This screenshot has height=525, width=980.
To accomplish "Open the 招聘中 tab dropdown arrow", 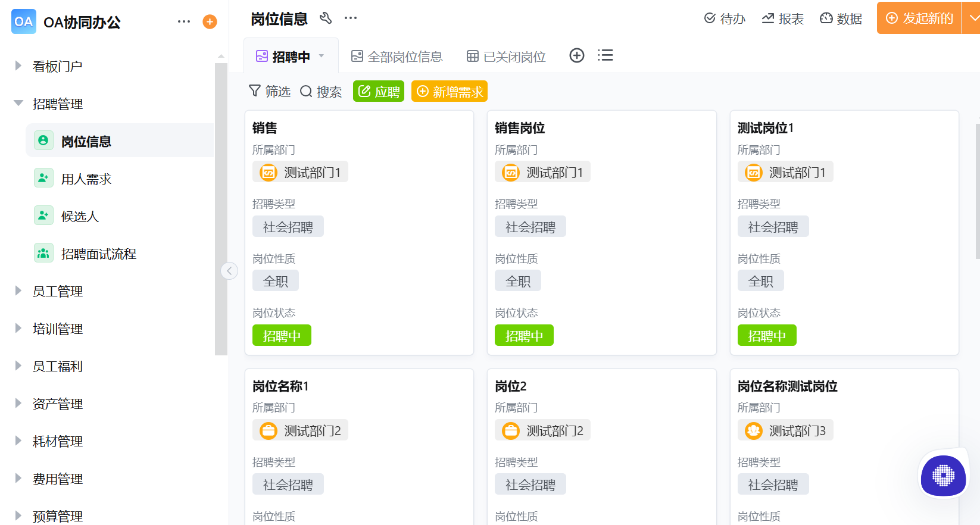I will pos(322,56).
